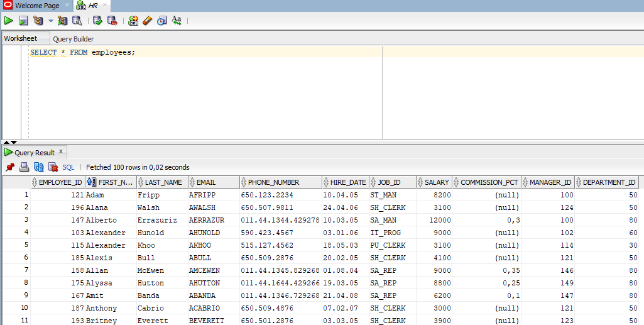Open the Explain Plan dropdown arrow
644x325 pixels.
click(x=51, y=21)
